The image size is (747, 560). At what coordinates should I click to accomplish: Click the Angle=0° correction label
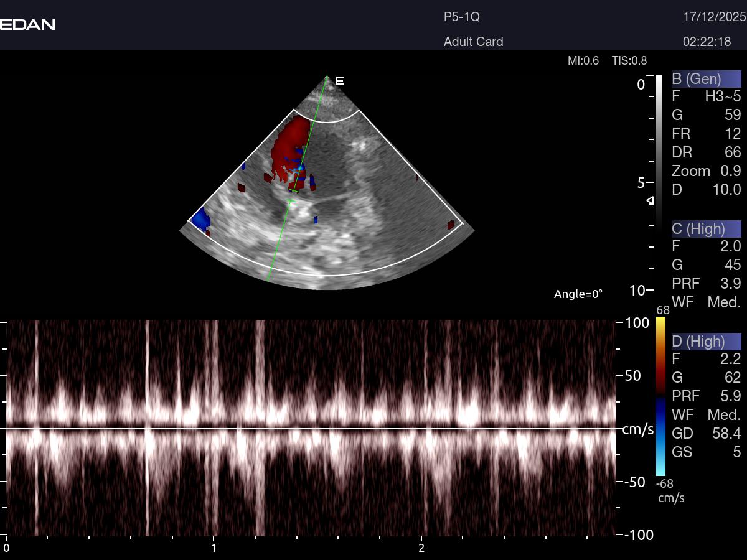click(x=578, y=294)
